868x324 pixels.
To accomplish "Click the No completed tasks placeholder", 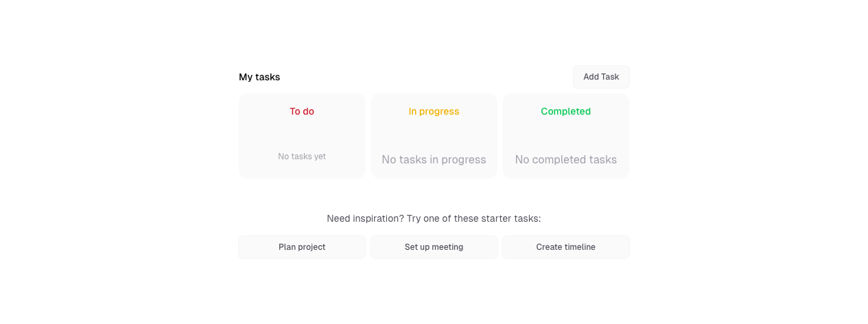I will click(x=565, y=160).
